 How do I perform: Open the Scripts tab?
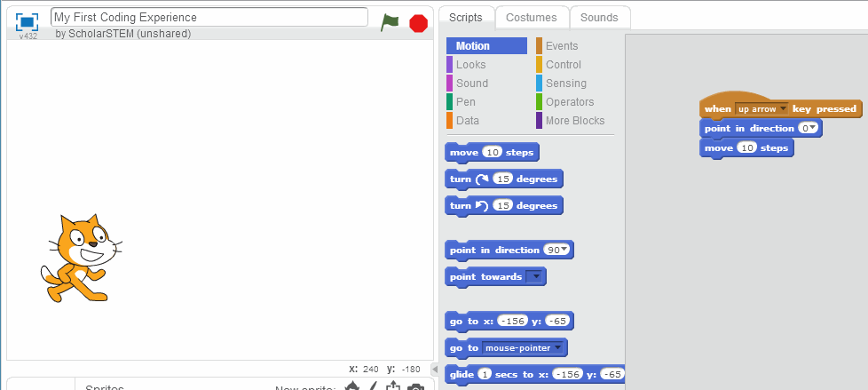(466, 18)
